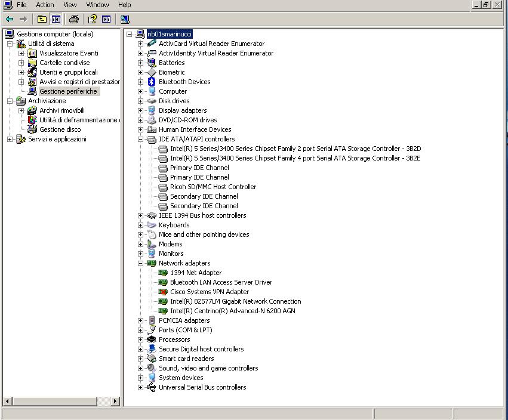Expand Servizi e applicazioni in left tree
The image size is (508, 420).
(10, 139)
